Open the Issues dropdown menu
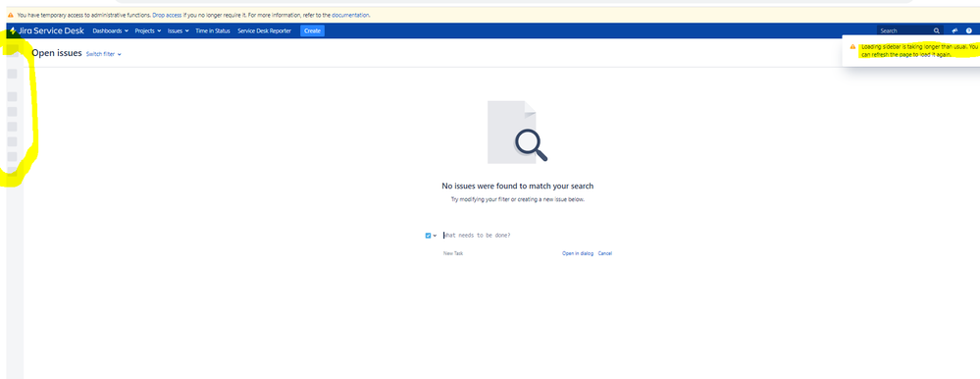Viewport: 980px width, 379px height. coord(179,30)
